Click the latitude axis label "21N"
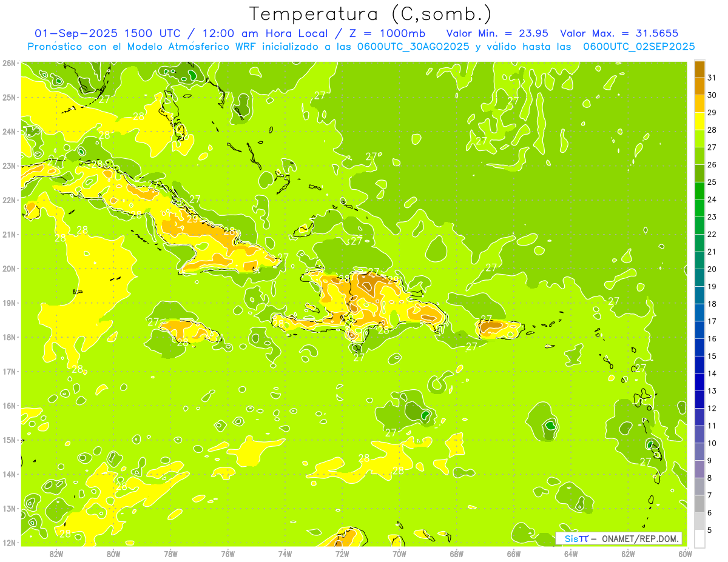 9,235
